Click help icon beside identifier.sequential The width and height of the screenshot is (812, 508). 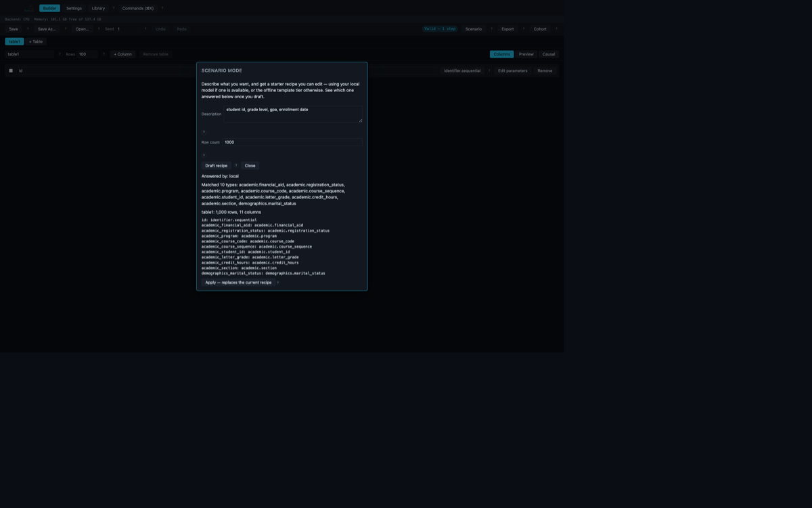489,70
